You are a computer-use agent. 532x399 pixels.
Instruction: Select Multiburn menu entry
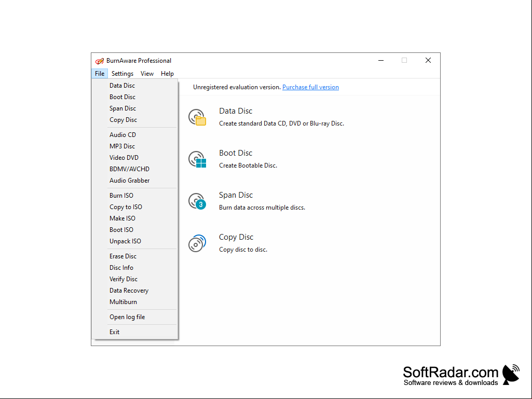click(135, 302)
